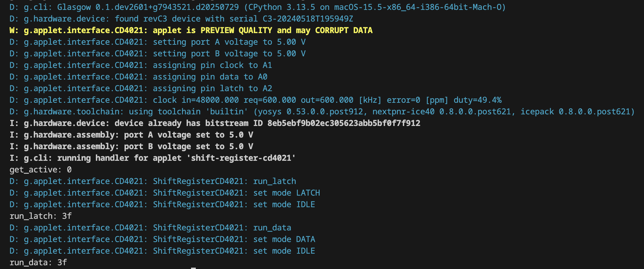Click the Glasgow version string 0.1.dev2601+g7943521.d20250729

[167, 7]
